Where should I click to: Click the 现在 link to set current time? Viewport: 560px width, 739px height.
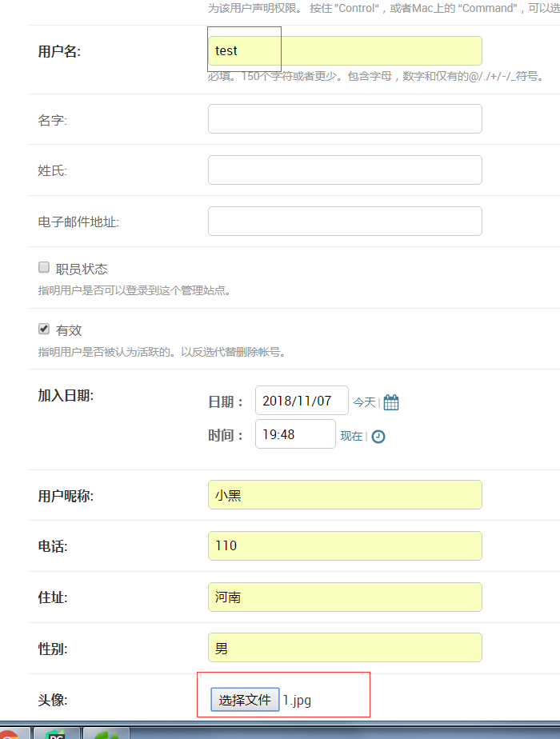tap(352, 436)
